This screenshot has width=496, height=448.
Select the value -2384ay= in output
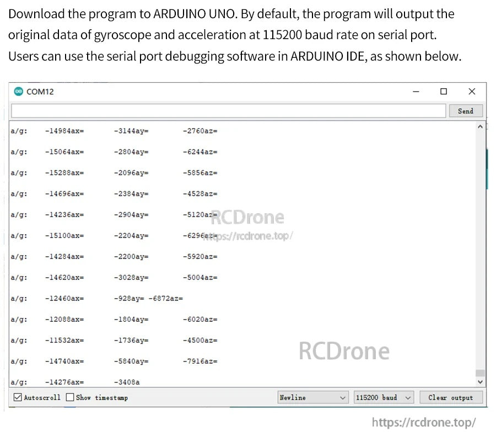point(131,193)
